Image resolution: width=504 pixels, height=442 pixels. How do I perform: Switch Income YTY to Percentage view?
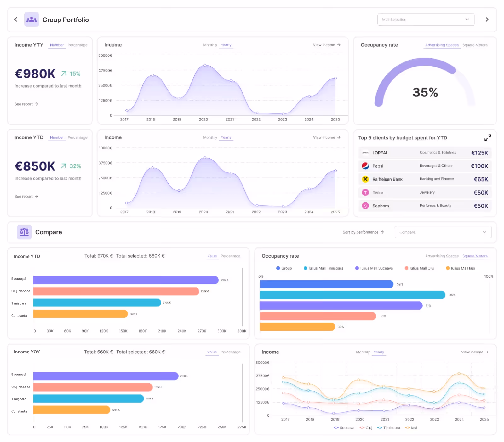(x=77, y=45)
